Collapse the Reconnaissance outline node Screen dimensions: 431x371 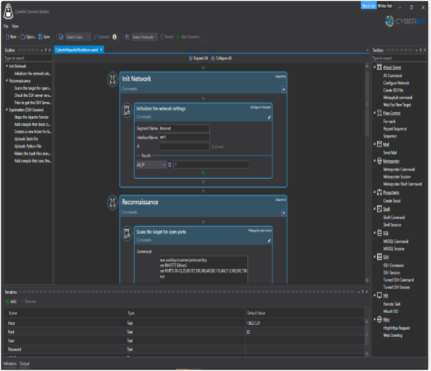coord(7,81)
